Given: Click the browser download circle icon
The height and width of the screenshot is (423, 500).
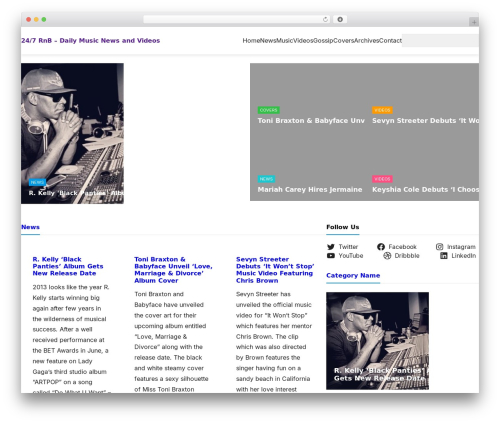Looking at the screenshot, I should point(340,19).
